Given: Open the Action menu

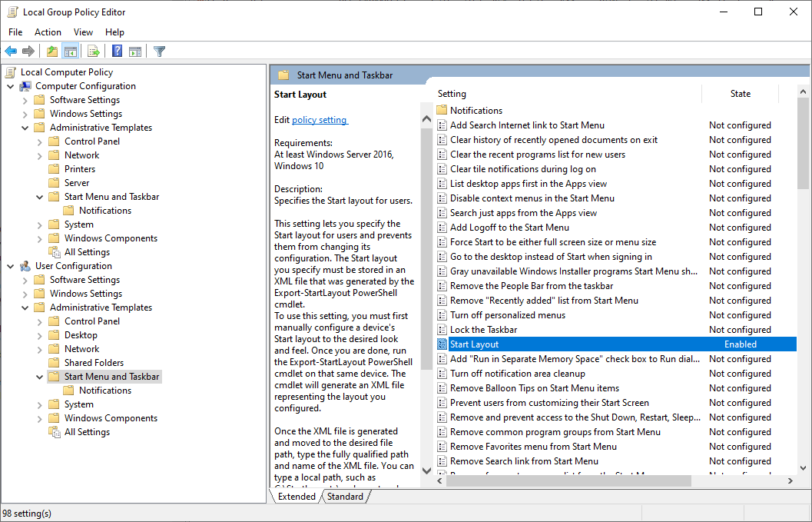Looking at the screenshot, I should 48,32.
